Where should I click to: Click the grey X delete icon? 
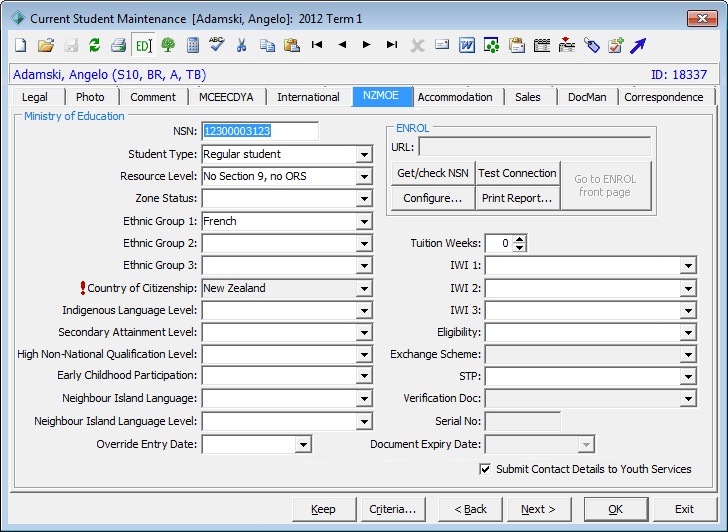click(417, 45)
